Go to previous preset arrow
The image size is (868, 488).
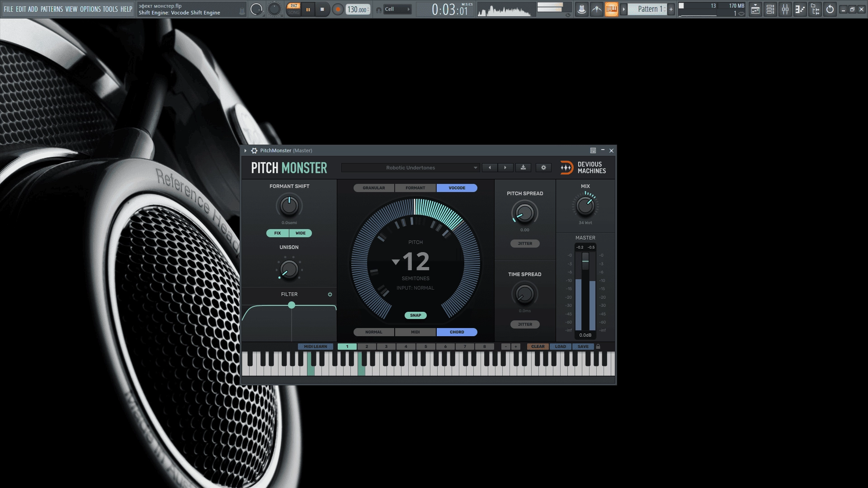[x=490, y=168]
